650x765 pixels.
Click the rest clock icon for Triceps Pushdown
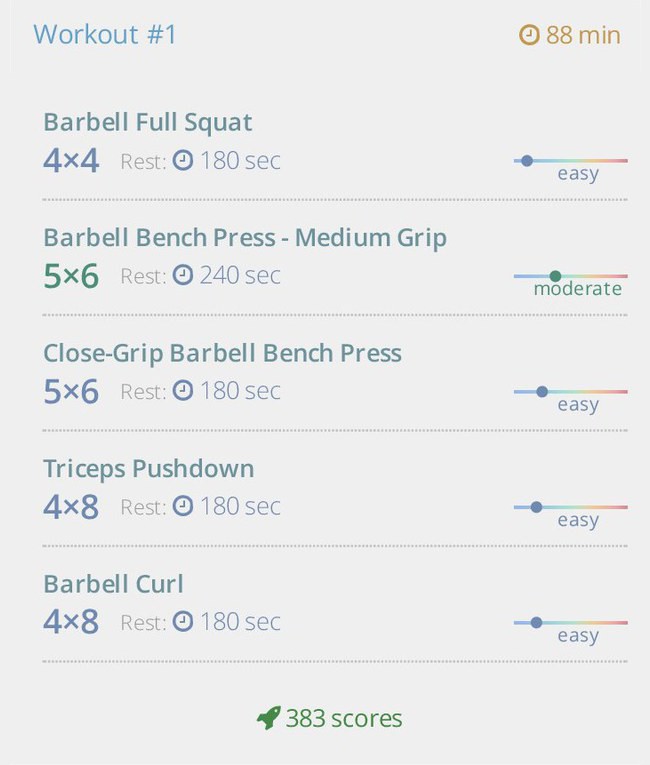[183, 506]
